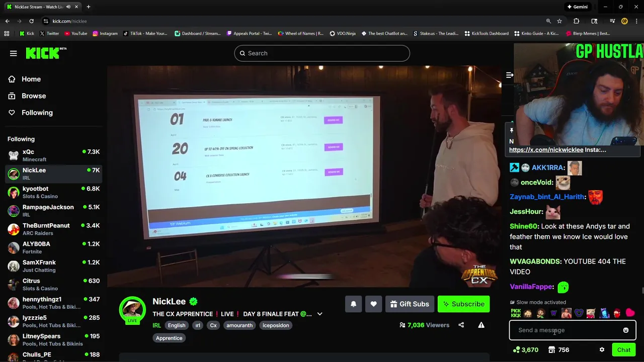Open the shop icon showing 756

(551, 350)
